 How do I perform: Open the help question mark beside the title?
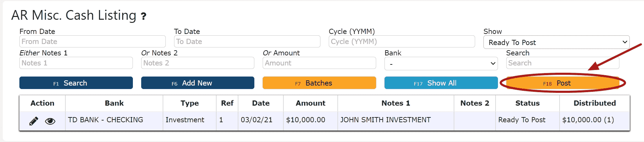click(x=143, y=16)
